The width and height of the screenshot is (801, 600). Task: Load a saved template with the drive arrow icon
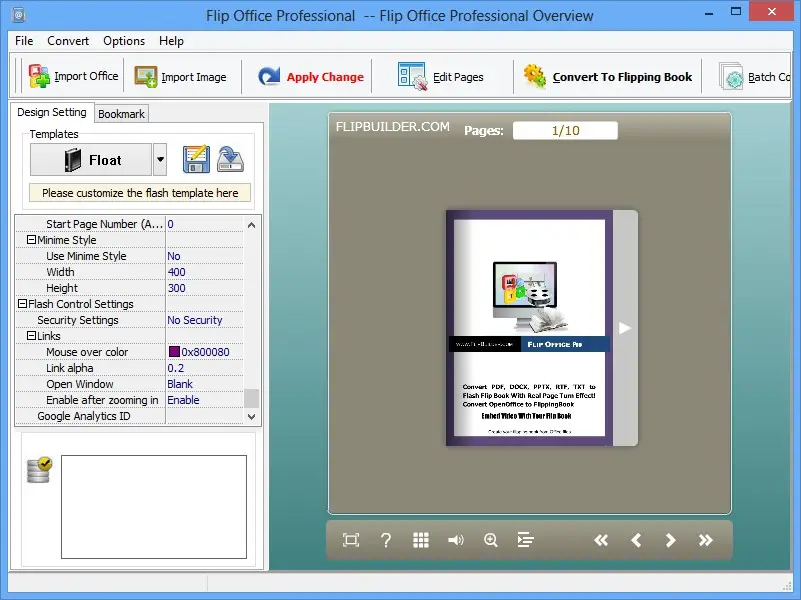click(x=230, y=159)
